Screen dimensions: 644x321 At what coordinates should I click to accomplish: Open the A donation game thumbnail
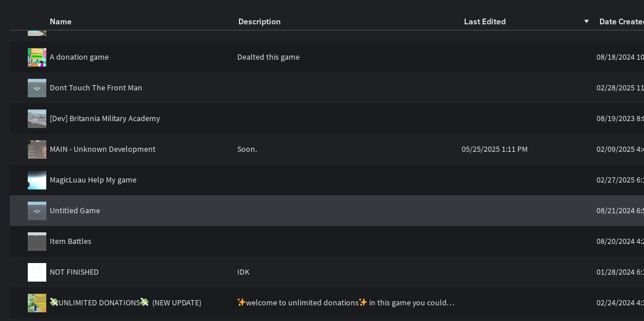[37, 57]
